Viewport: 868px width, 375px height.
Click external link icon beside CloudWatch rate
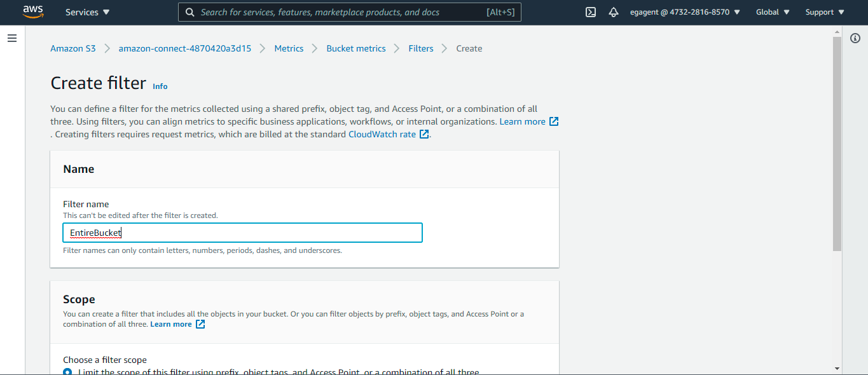click(424, 134)
